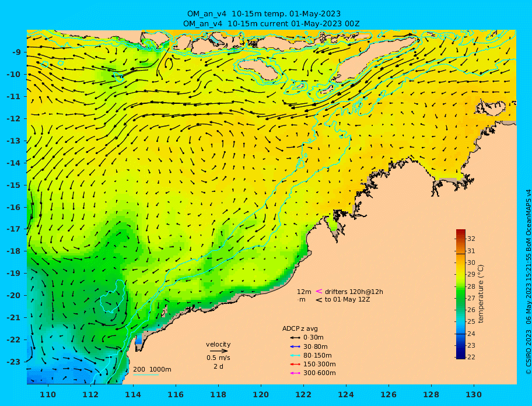The height and width of the screenshot is (406, 532).
Task: Click the eddy center near 117.5E, 13.3S
Action: point(209,146)
